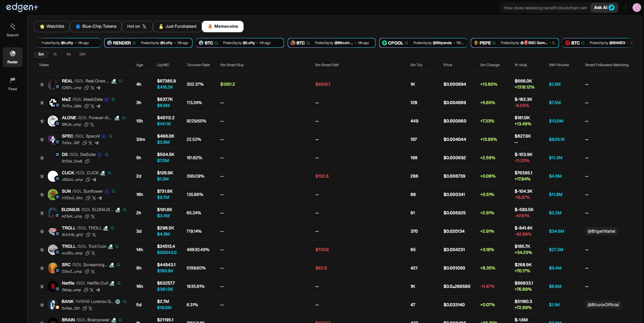Switch the time range to 24h
The image size is (644, 323).
coord(83,54)
